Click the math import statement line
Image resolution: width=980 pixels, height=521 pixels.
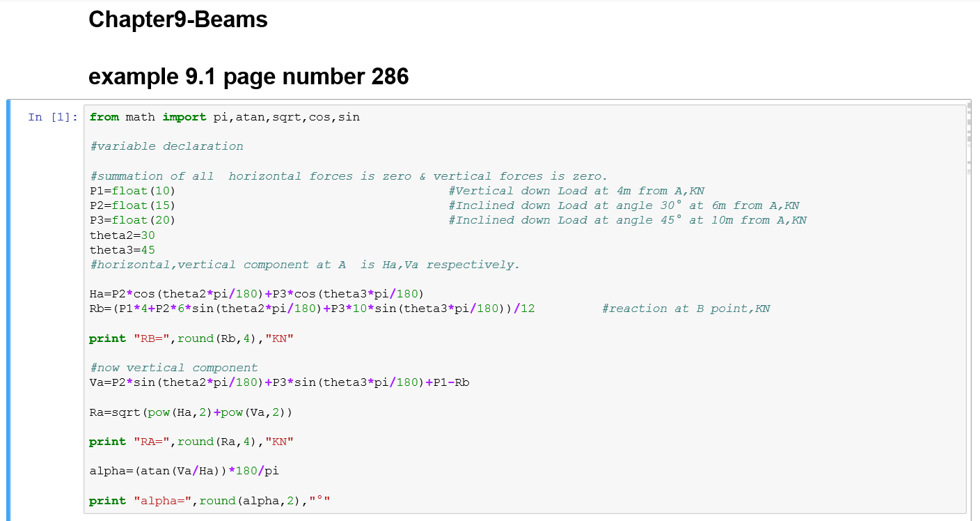point(224,117)
